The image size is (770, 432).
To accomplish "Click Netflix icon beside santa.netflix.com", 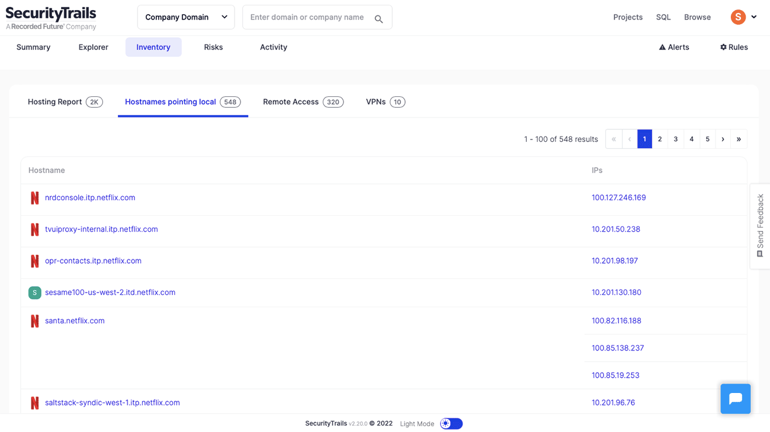I will click(34, 321).
